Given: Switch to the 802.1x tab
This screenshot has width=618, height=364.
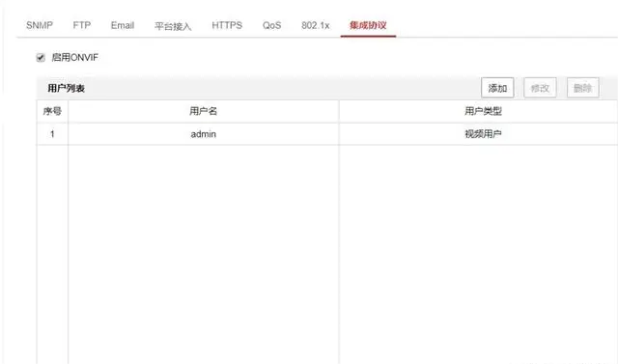Looking at the screenshot, I should (316, 25).
